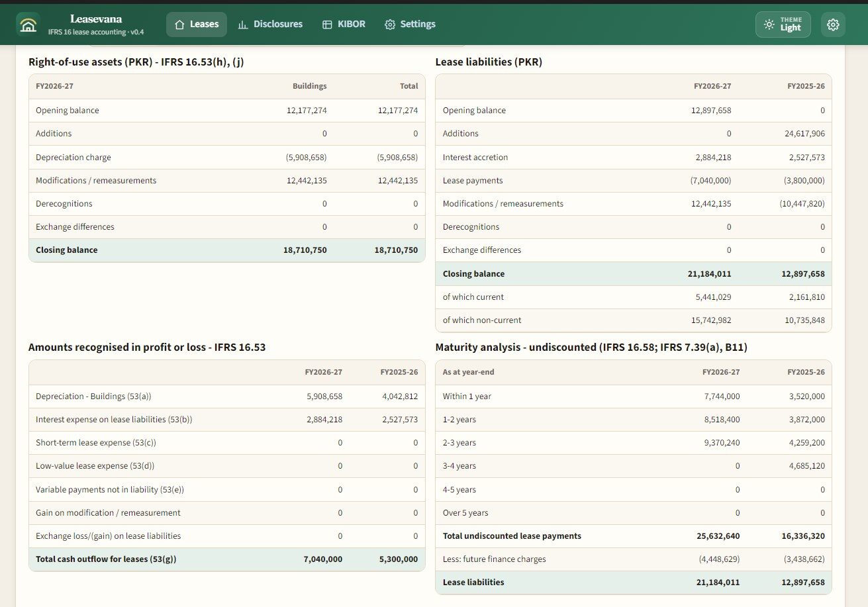Go to the KIBOR tab
Image resolution: width=868 pixels, height=607 pixels.
344,24
